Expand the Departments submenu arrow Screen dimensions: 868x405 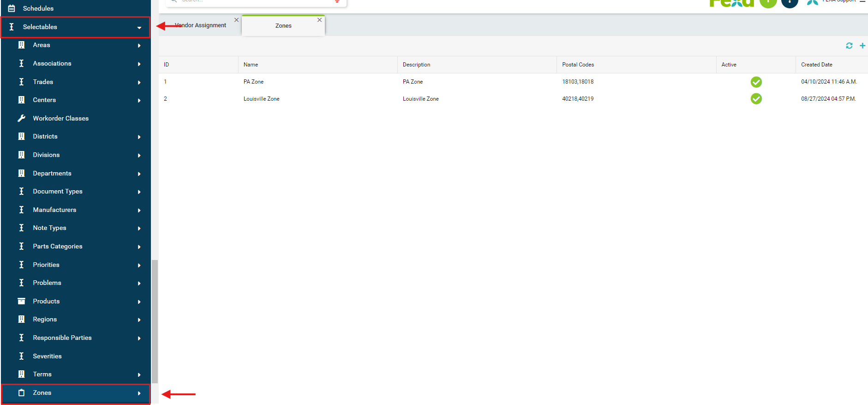tap(139, 174)
